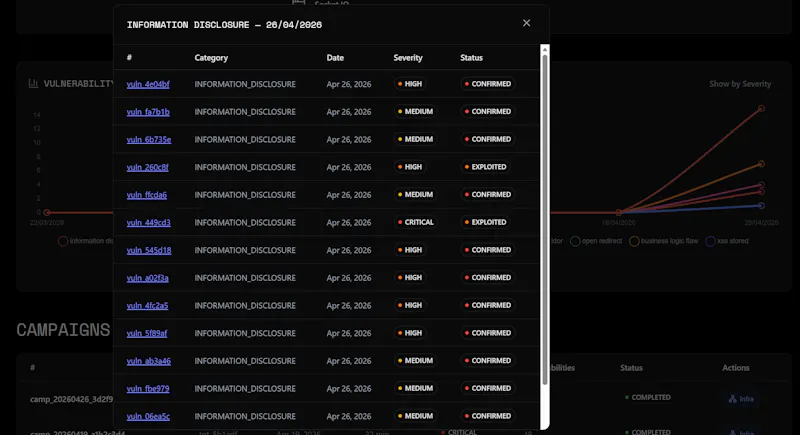This screenshot has width=800, height=435.
Task: Open vulnerability vuln_260c8f link
Action: 147,167
